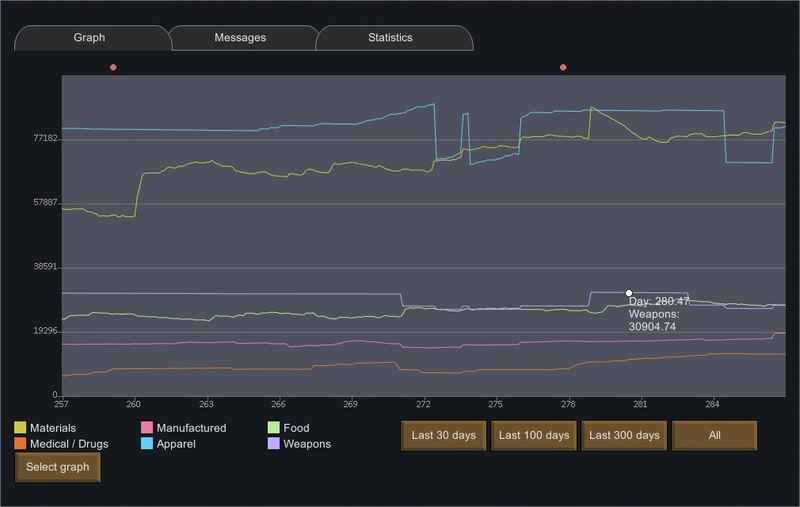The width and height of the screenshot is (800, 507).
Task: Click the green Food legend swatch
Action: 273,427
